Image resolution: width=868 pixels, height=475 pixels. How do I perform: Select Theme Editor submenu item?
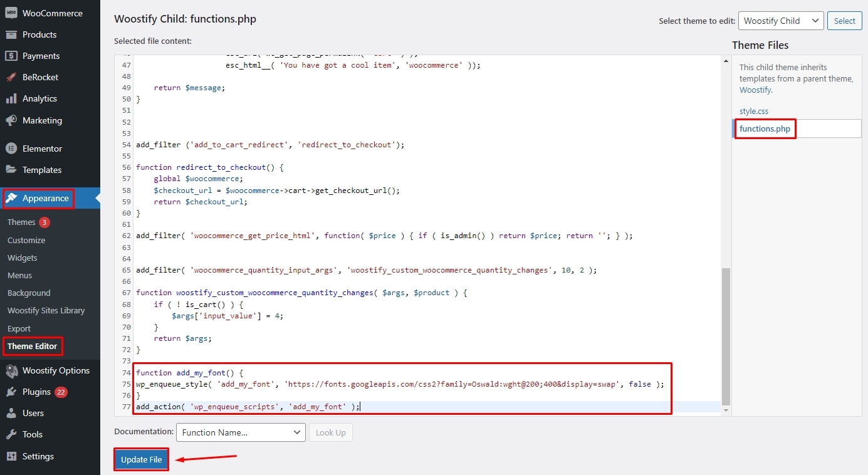32,346
